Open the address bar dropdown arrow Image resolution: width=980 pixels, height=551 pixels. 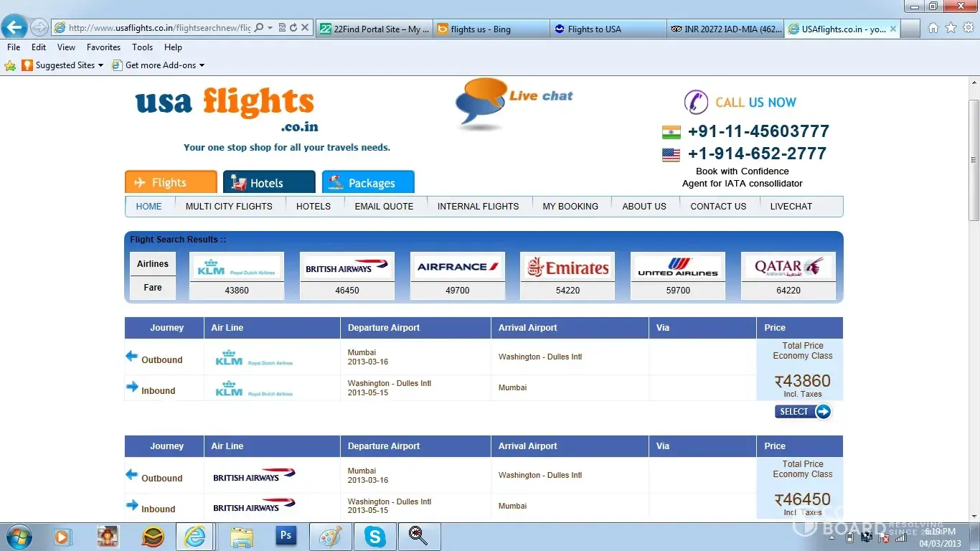coord(270,28)
